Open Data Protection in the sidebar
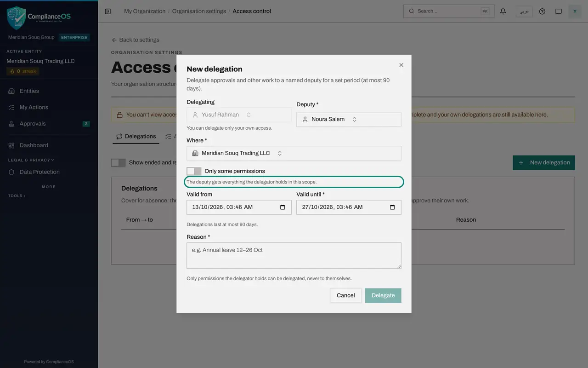Image resolution: width=588 pixels, height=368 pixels. point(49,172)
